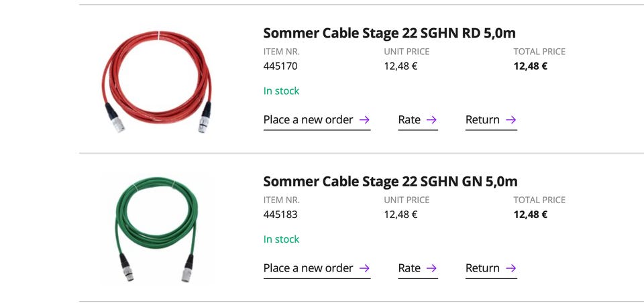
Task: Open the red cable product image
Action: point(158,79)
